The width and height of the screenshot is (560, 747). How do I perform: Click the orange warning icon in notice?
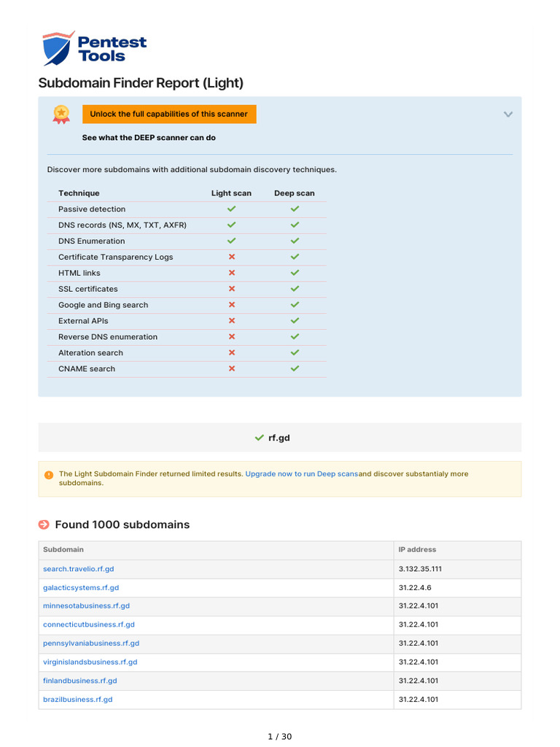pos(49,475)
